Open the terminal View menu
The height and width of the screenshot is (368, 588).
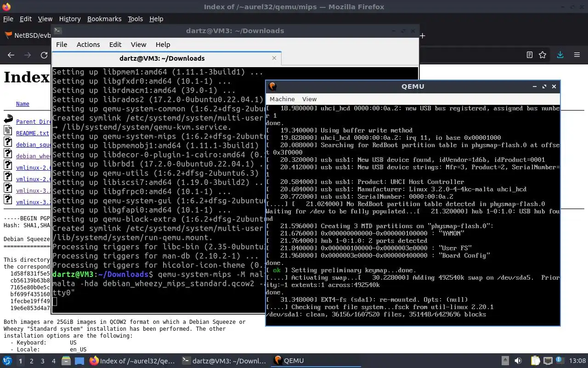tap(138, 45)
